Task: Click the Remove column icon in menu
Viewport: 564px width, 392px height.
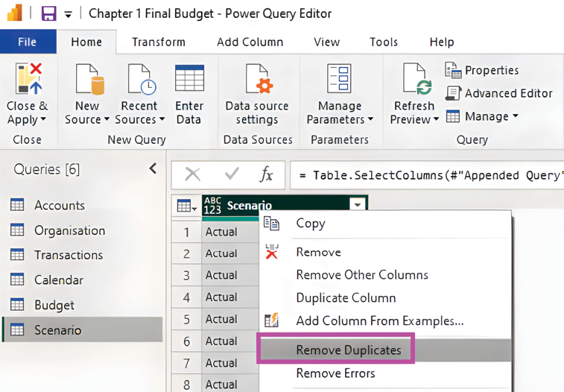Action: click(x=271, y=251)
